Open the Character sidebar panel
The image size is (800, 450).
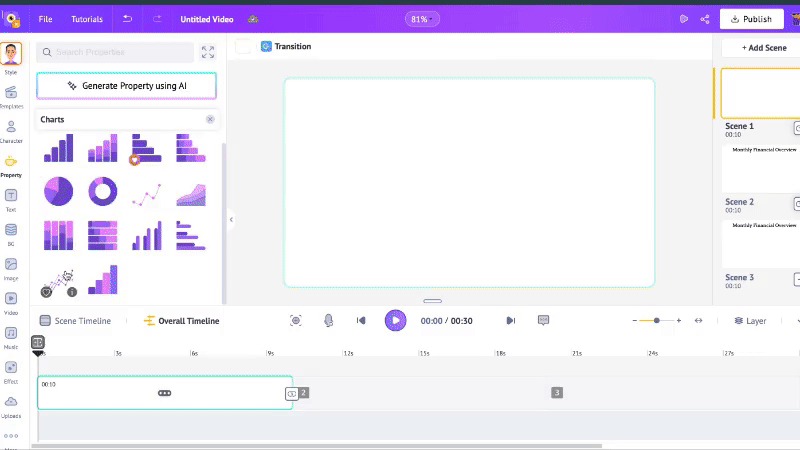click(x=11, y=132)
